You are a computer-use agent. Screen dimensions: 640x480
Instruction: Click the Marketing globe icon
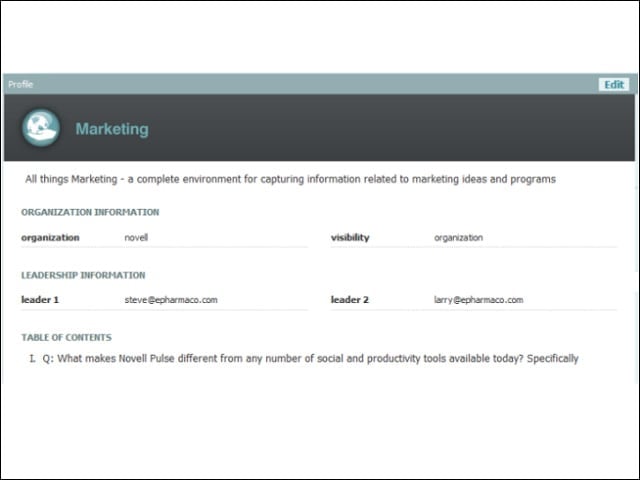tap(41, 127)
